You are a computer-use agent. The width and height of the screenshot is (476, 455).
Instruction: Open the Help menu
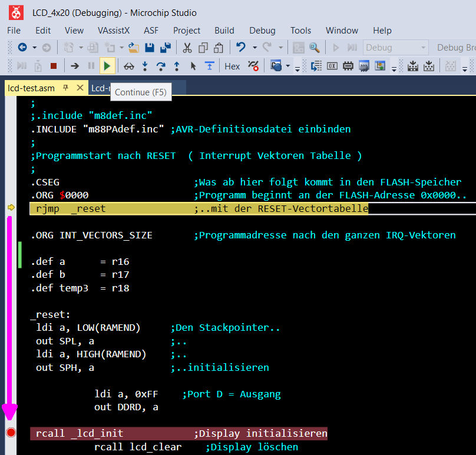(x=382, y=31)
